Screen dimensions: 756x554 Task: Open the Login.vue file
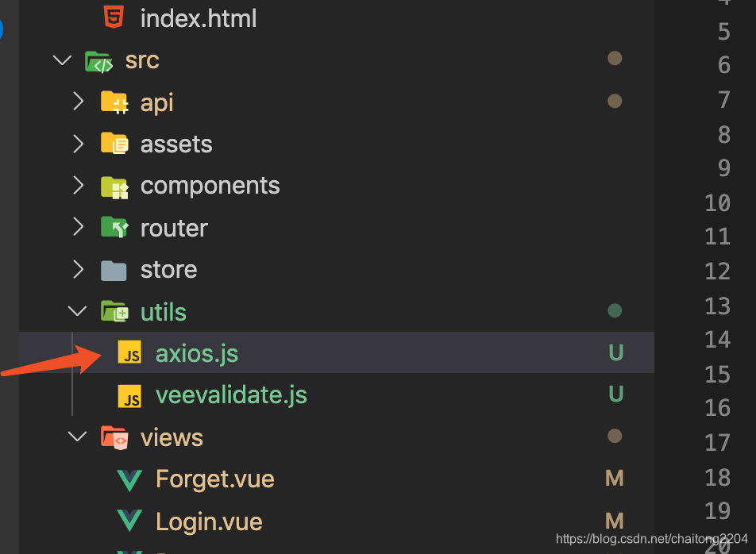(209, 521)
